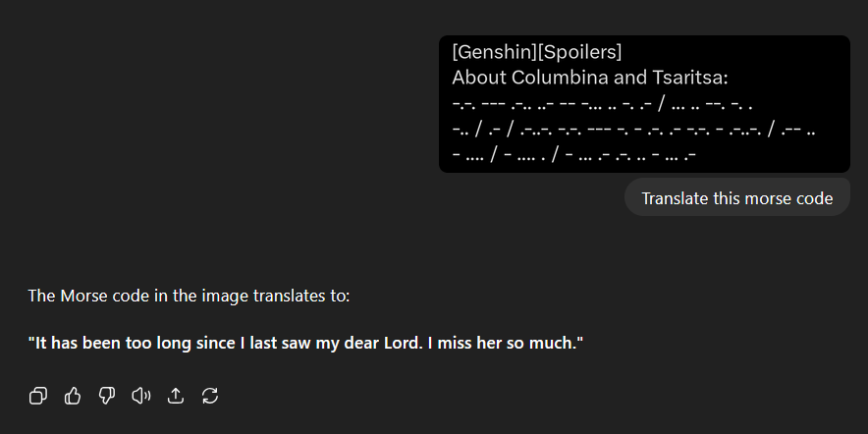Click the share upload icon
Screen dimensions: 868x434
176,396
